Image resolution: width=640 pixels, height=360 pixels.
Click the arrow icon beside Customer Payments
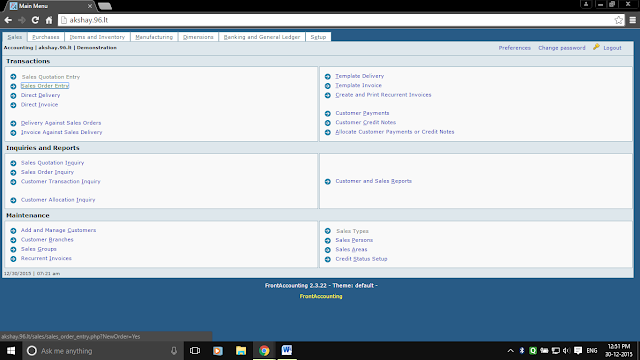point(328,113)
